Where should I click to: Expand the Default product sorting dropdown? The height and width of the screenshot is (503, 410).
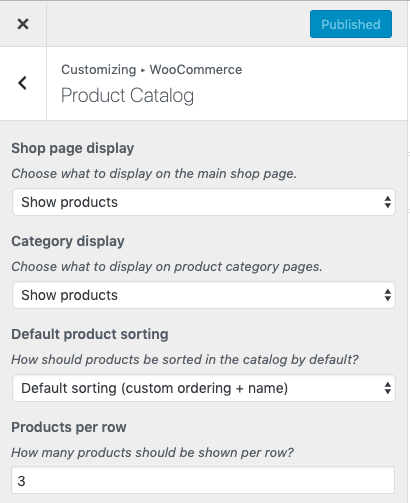point(204,388)
